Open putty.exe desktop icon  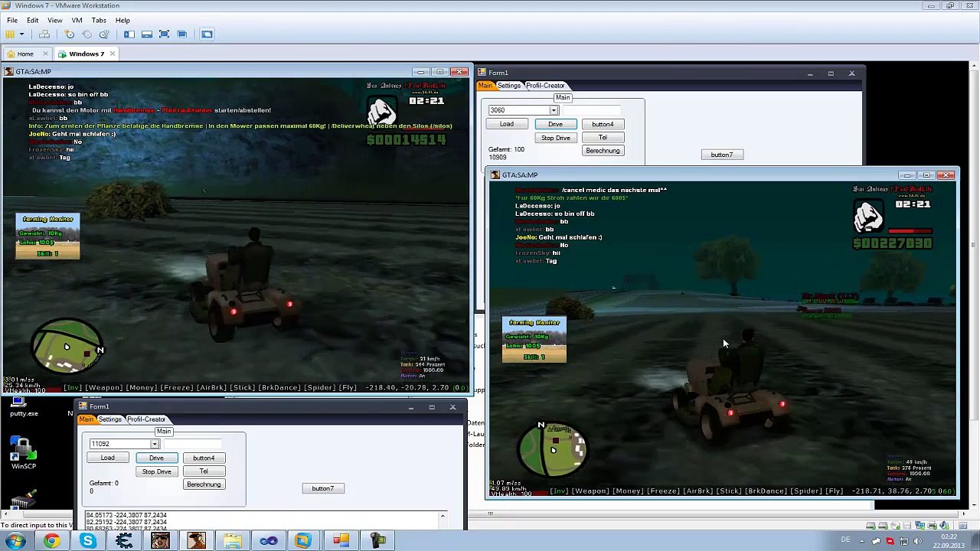pos(23,406)
